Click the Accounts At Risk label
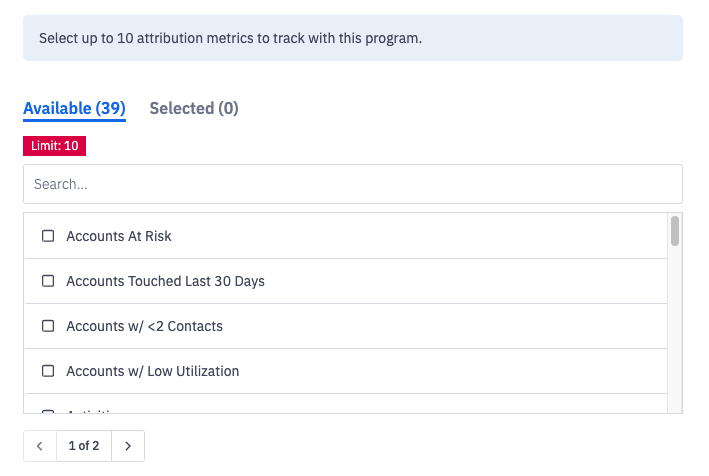 [119, 236]
